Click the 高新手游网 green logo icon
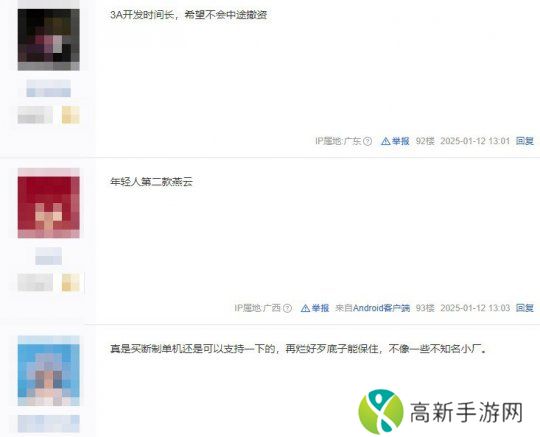 381,411
